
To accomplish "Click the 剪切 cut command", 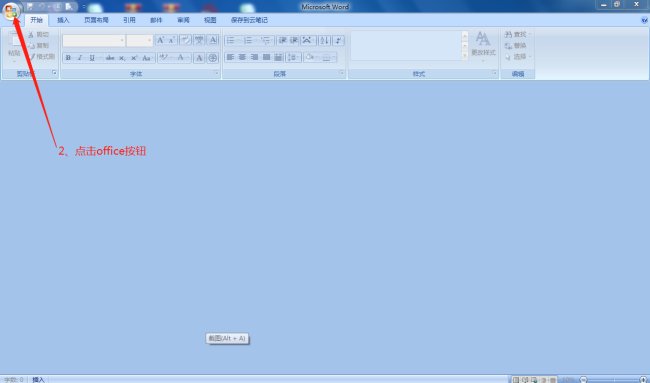I will (x=39, y=35).
